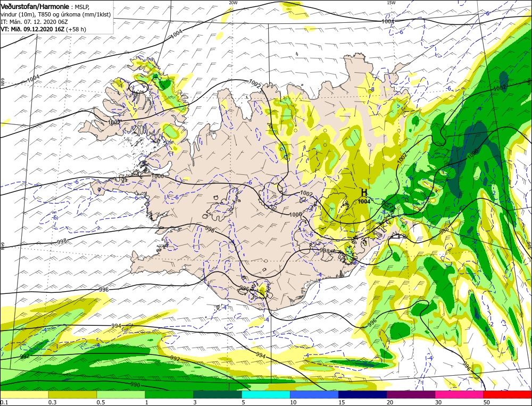
Task: Click the 990 isobar label
Action: (x=135, y=385)
